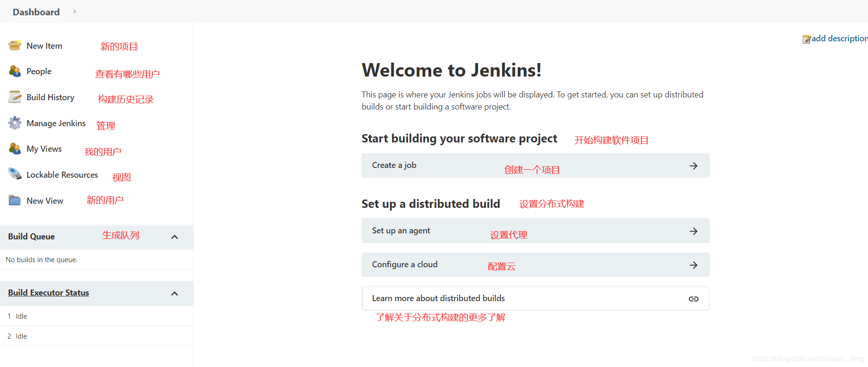868x367 pixels.
Task: Click the Build Queue header text
Action: point(31,237)
